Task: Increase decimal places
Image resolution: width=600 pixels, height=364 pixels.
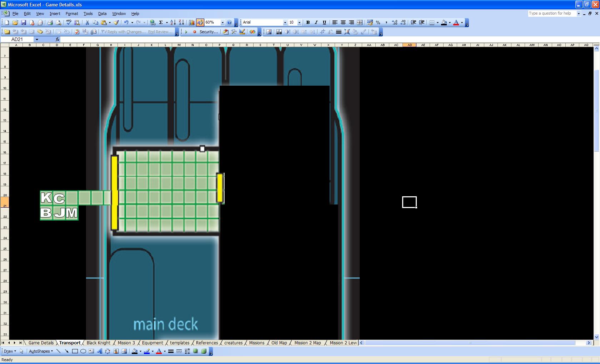Action: point(394,22)
